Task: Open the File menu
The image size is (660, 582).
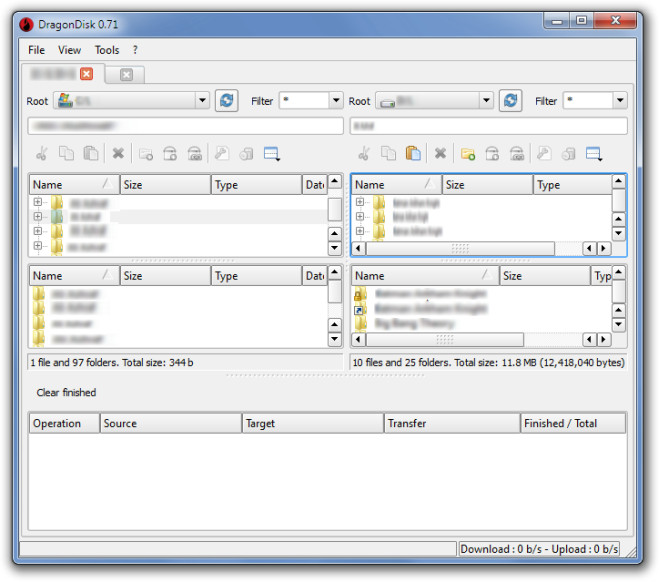Action: 36,50
